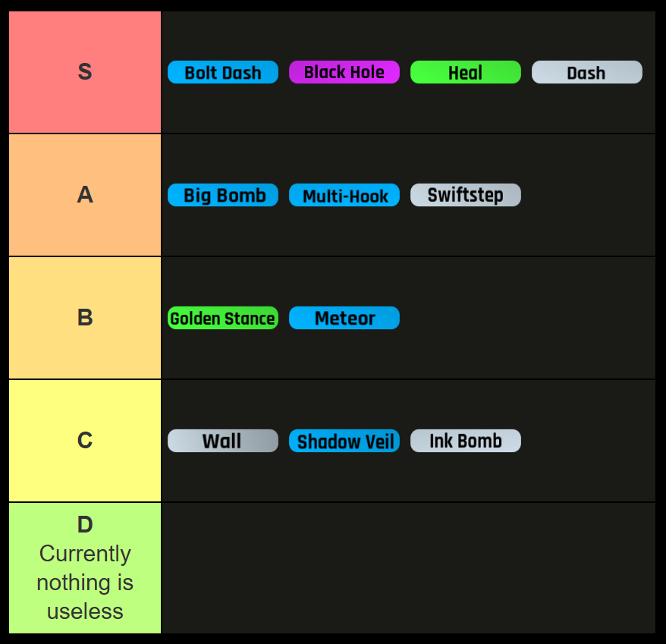Select the Golden Stance tag

click(223, 318)
